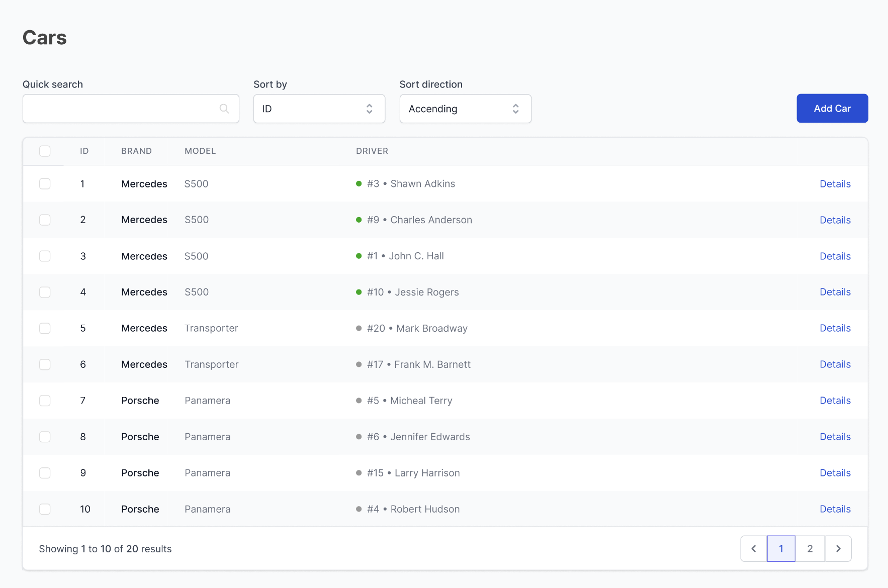888x588 pixels.
Task: Click driver '#10 • Jessie Rogers'
Action: pos(407,292)
